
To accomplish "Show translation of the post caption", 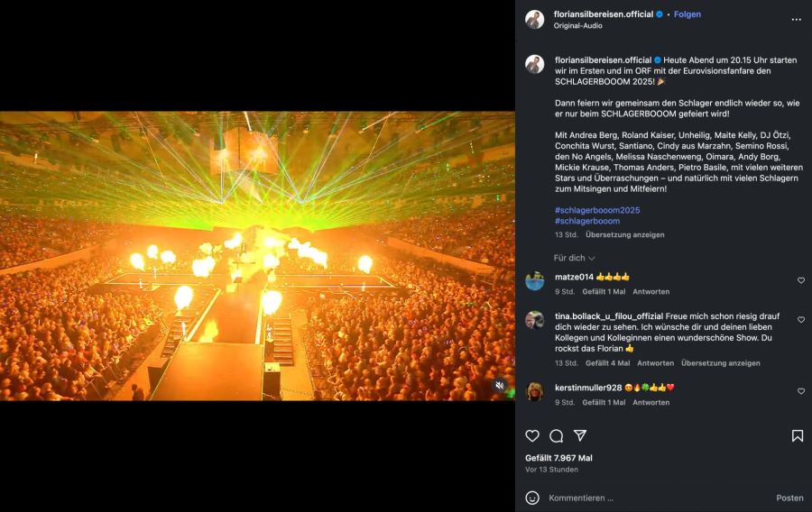I will pos(624,234).
